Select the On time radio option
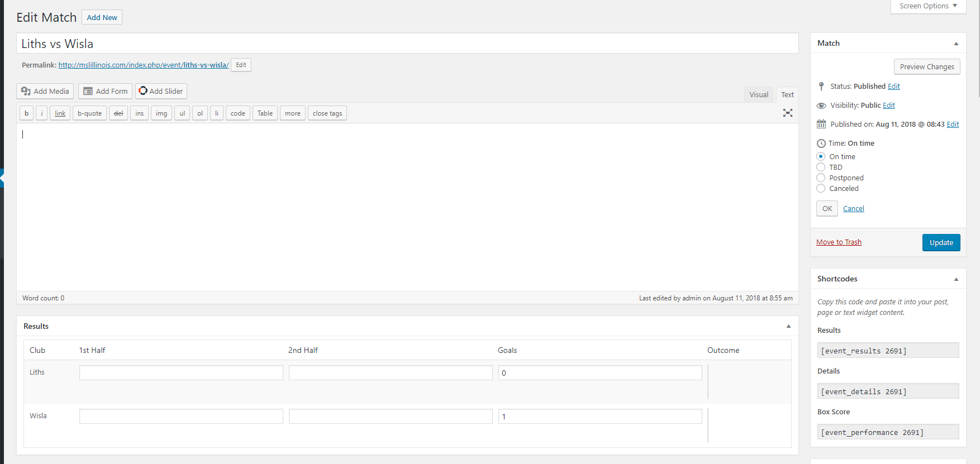Screen dimensions: 980x464 (x=821, y=156)
